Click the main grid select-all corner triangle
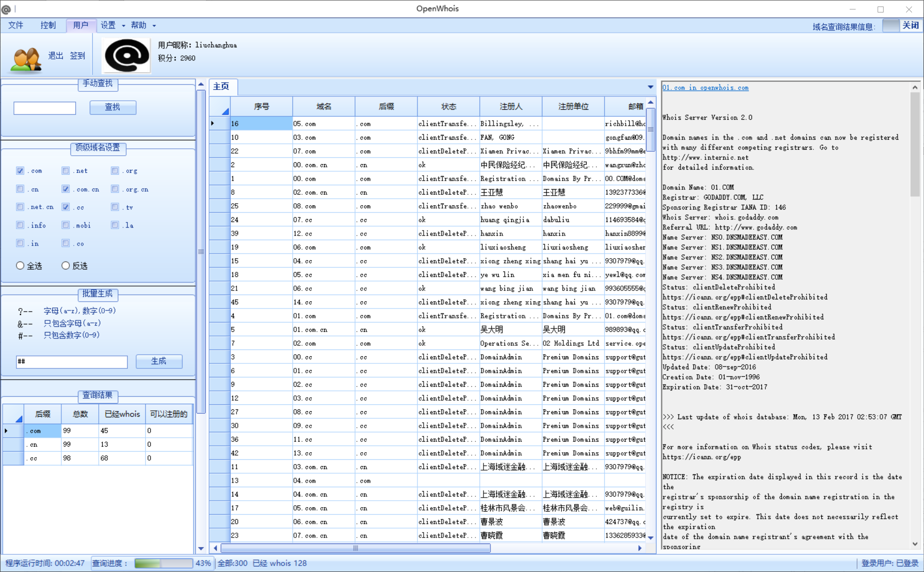 225,111
